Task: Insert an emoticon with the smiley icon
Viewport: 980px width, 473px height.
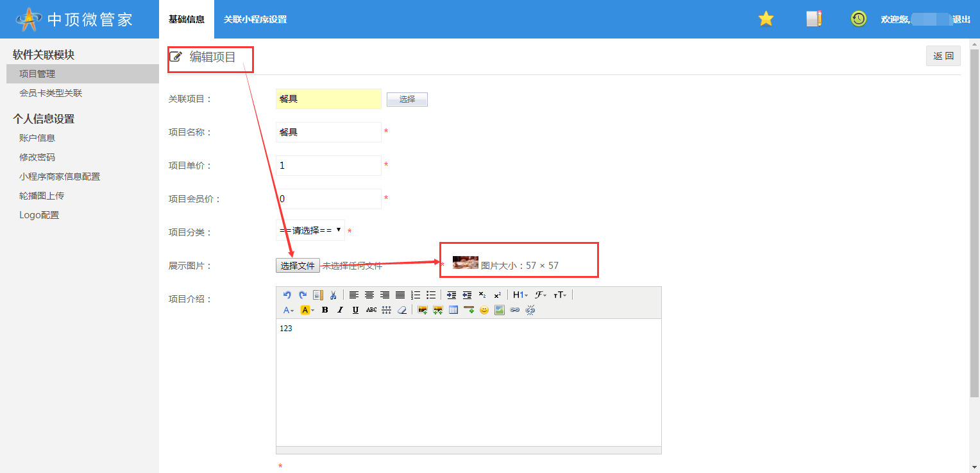Action: (484, 310)
